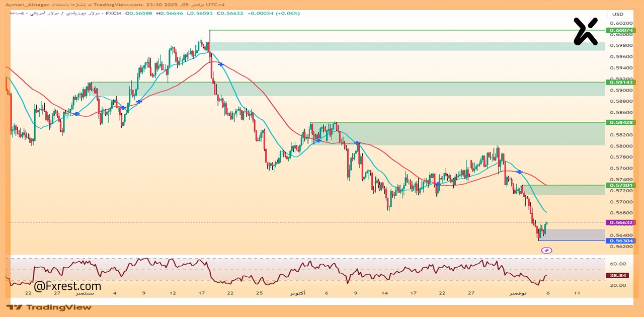
Task: Click the gray demand zone rectangle near recent lows
Action: pyautogui.click(x=574, y=234)
